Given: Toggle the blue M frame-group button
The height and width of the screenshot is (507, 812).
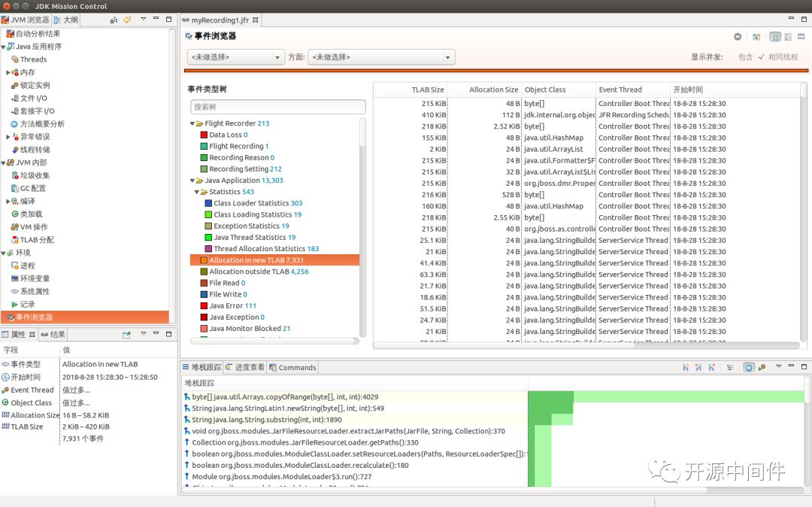Looking at the screenshot, I should click(x=749, y=367).
